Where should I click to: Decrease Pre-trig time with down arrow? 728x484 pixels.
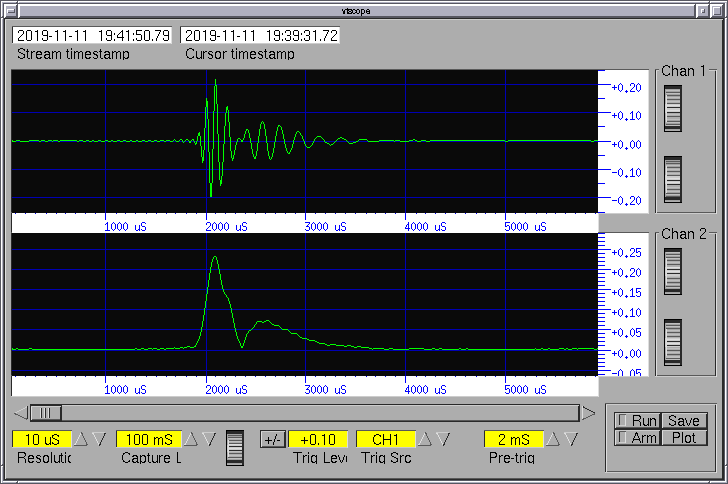(571, 439)
